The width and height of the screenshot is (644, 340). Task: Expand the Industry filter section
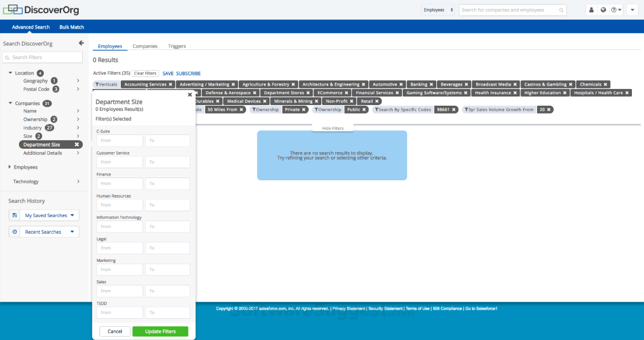tap(34, 127)
